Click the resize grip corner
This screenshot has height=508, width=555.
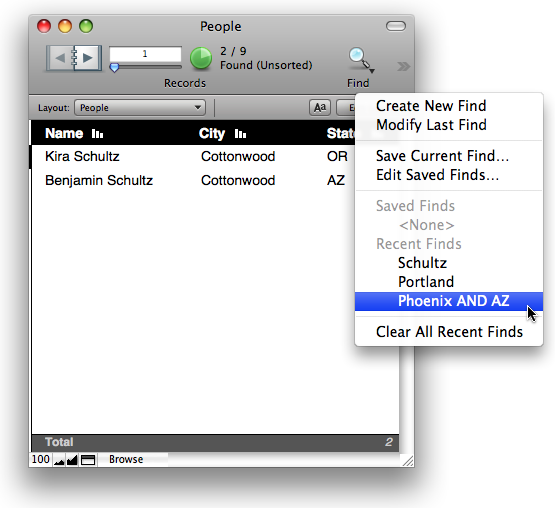tap(407, 461)
